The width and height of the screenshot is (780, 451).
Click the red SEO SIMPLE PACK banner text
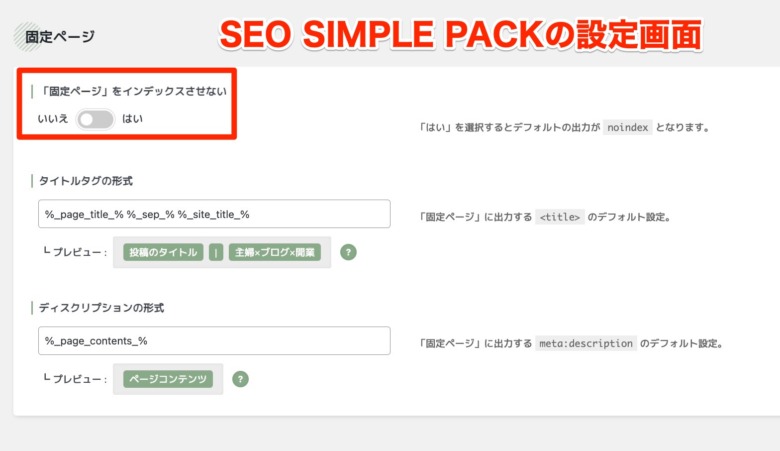click(x=460, y=35)
